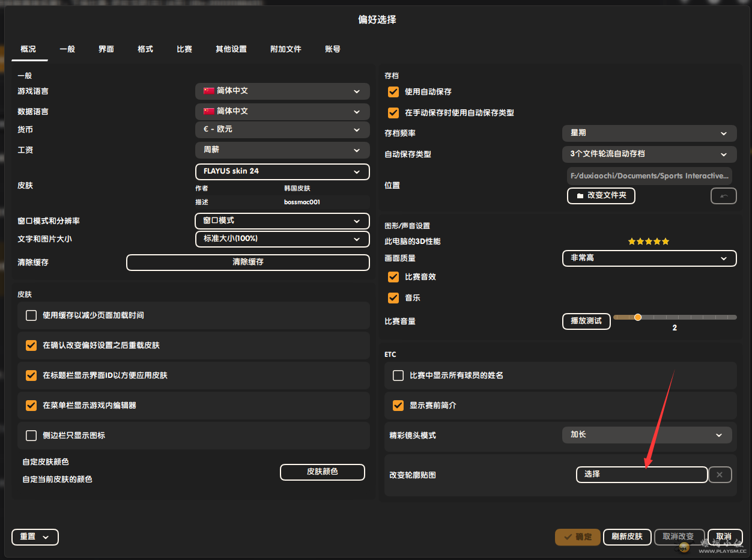The image size is (752, 560).
Task: Click the 改变文件夹 folder button
Action: tap(601, 196)
